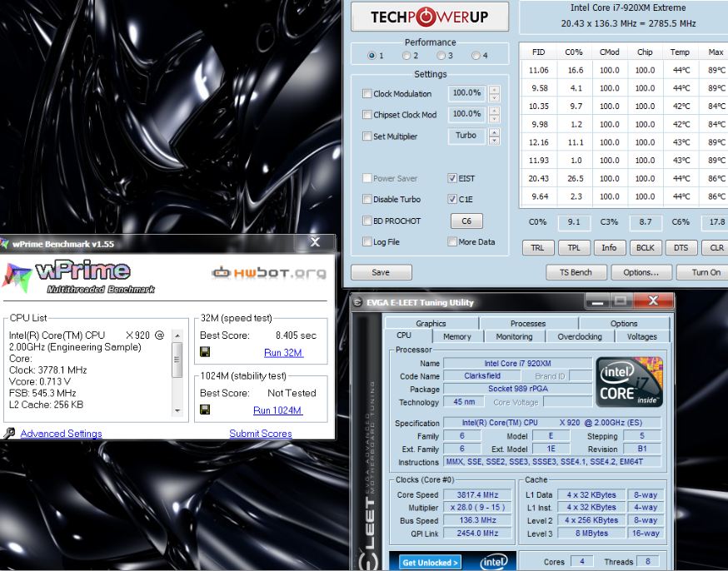Tick the Set Multiplier checkbox
Image resolution: width=728 pixels, height=571 pixels.
[366, 136]
